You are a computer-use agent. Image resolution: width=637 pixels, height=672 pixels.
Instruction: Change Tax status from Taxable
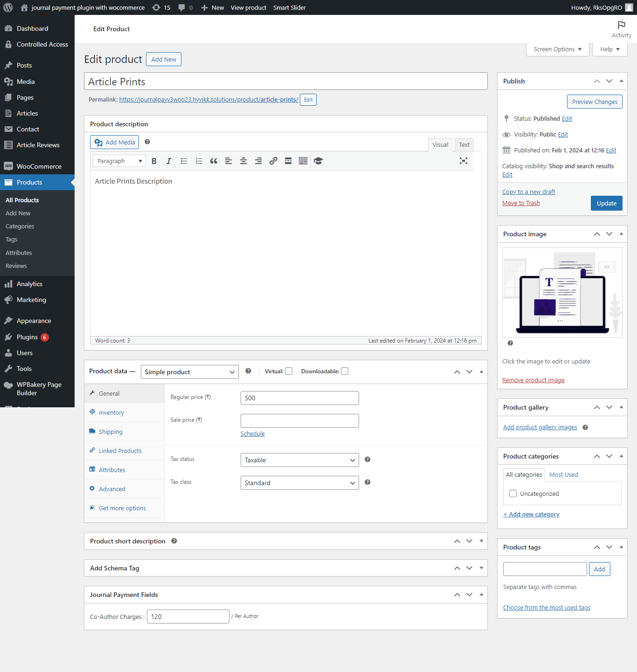pyautogui.click(x=299, y=460)
